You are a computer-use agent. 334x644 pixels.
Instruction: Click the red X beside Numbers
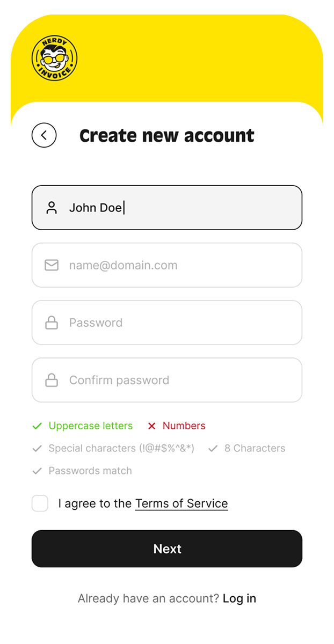pyautogui.click(x=151, y=426)
